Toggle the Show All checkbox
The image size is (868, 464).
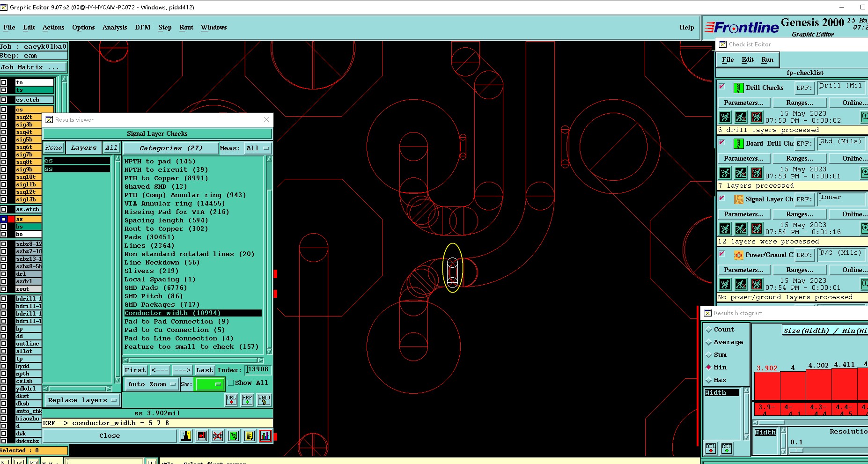coord(230,383)
